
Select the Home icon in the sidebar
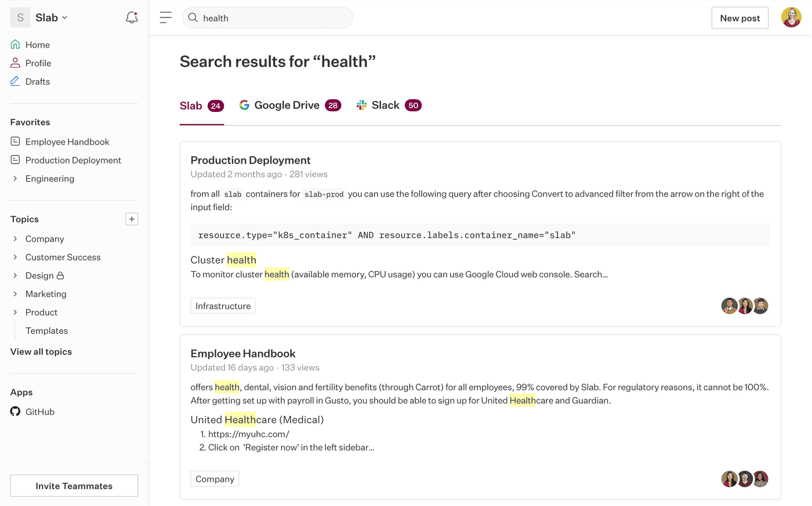(x=14, y=44)
